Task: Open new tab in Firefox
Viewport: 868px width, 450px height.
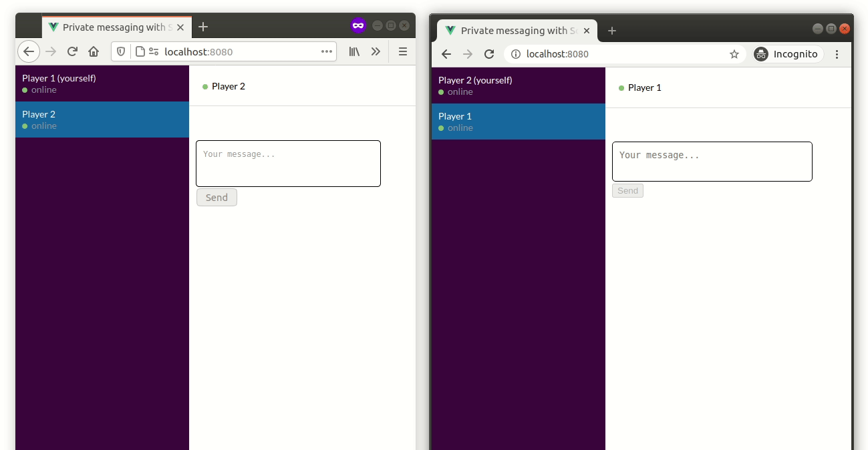Action: pyautogui.click(x=203, y=27)
